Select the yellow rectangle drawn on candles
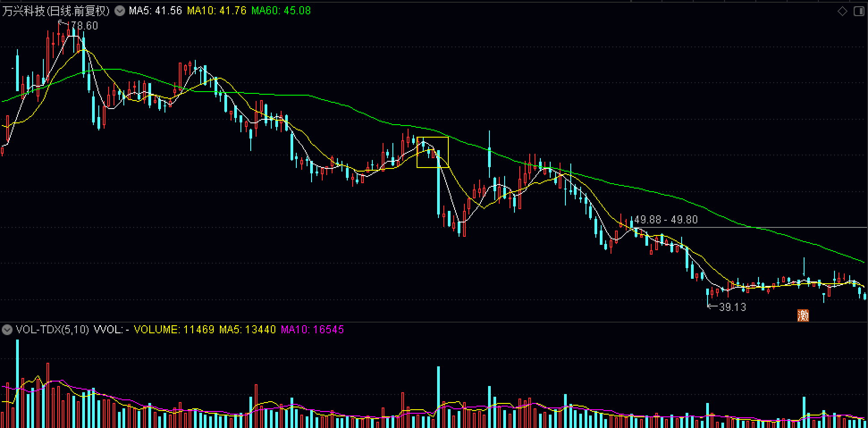Screen dimensions: 868x428 click(x=432, y=152)
